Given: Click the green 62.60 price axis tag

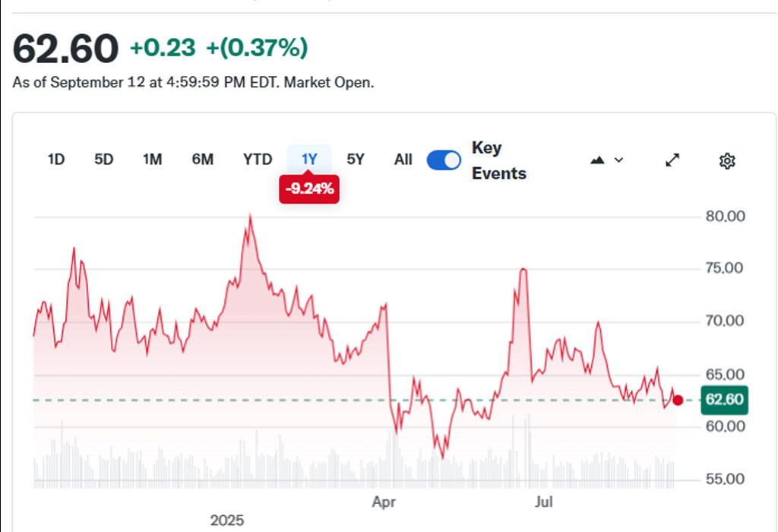Looking at the screenshot, I should [x=725, y=400].
